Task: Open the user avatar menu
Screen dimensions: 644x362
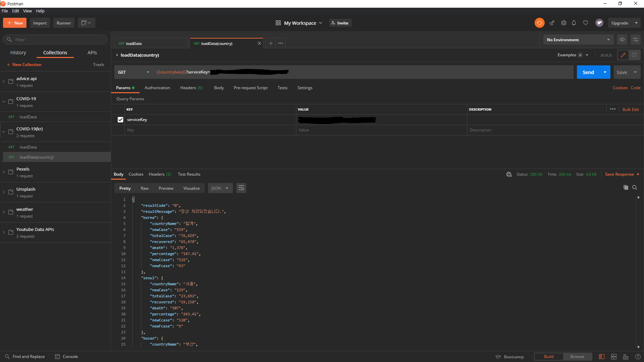Action: click(599, 23)
